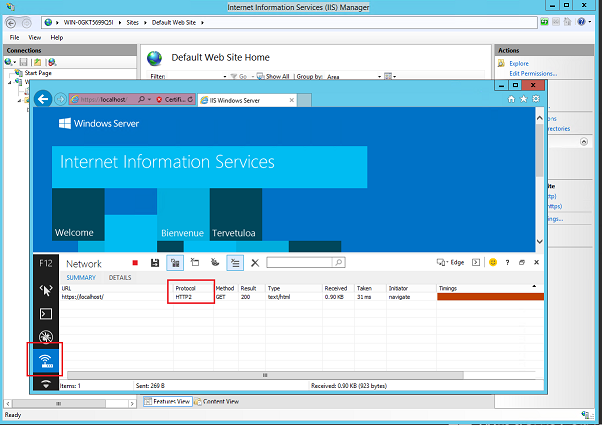Viewport: 602px width, 425px height.
Task: Open the View menu
Action: click(x=34, y=37)
